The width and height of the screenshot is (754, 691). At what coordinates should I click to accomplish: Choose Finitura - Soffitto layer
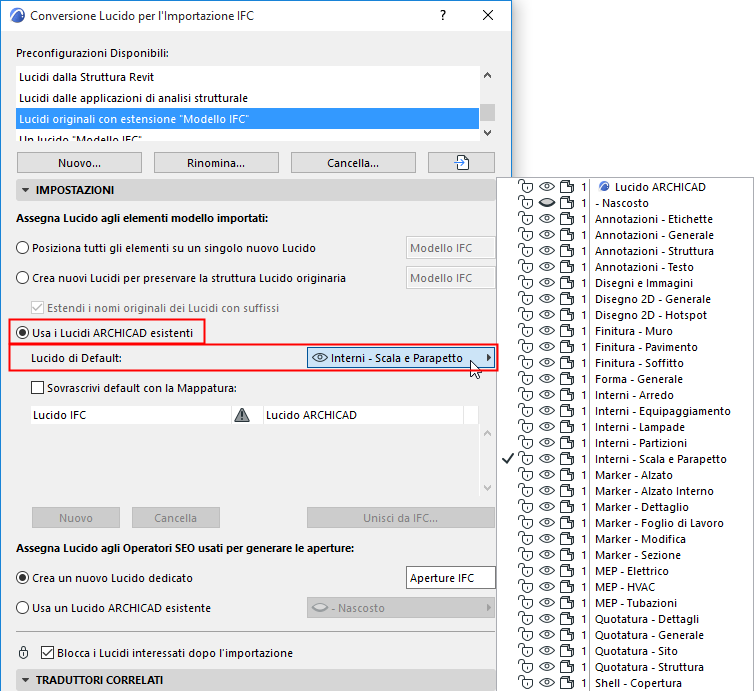(639, 363)
